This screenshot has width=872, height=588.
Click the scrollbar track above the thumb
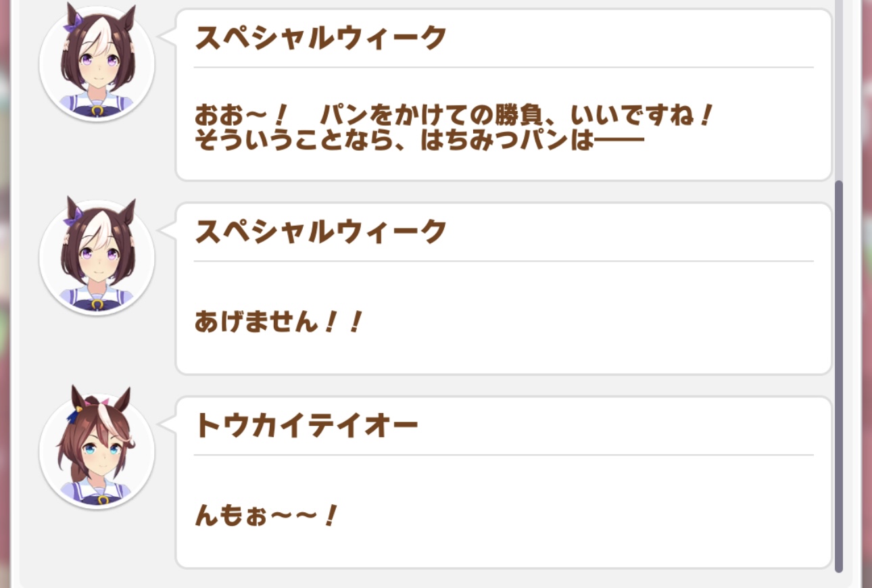click(x=839, y=88)
